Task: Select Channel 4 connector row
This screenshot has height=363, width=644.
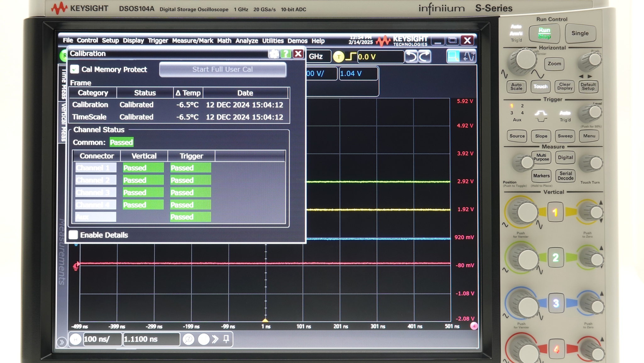Action: pos(96,205)
